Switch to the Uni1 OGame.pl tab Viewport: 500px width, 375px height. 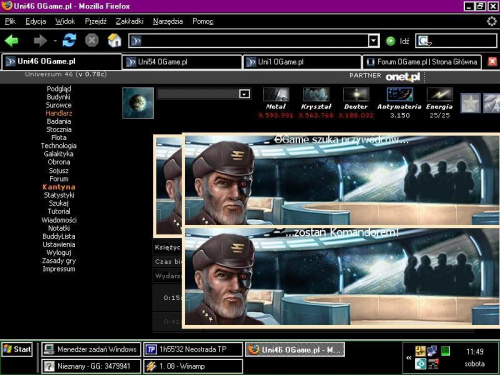[302, 62]
